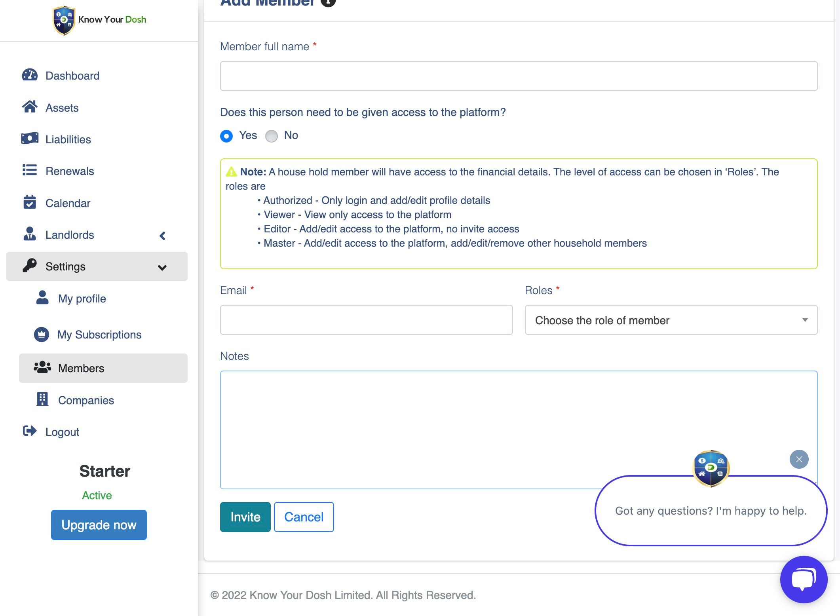Click the Member full name field
Viewport: 840px width, 616px height.
pyautogui.click(x=519, y=76)
